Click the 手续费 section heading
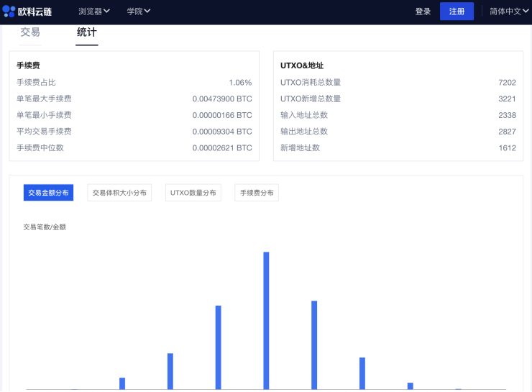Screen dimensions: 532x392 (28, 65)
